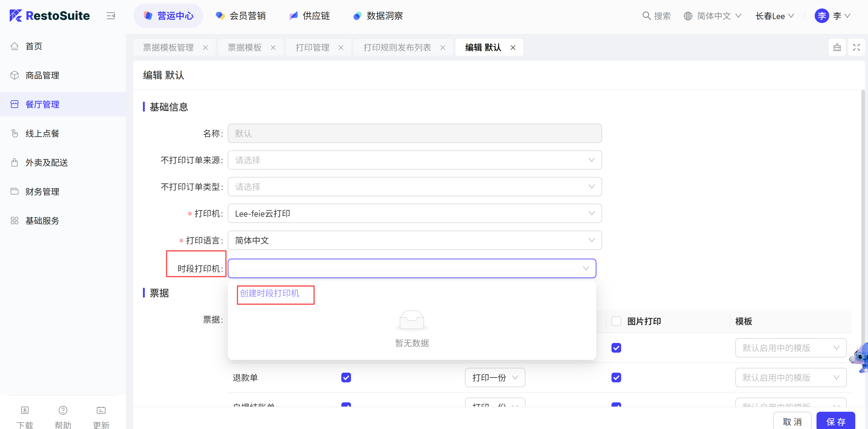The width and height of the screenshot is (868, 429).
Task: Click the store icon beside fullscreen
Action: (837, 48)
